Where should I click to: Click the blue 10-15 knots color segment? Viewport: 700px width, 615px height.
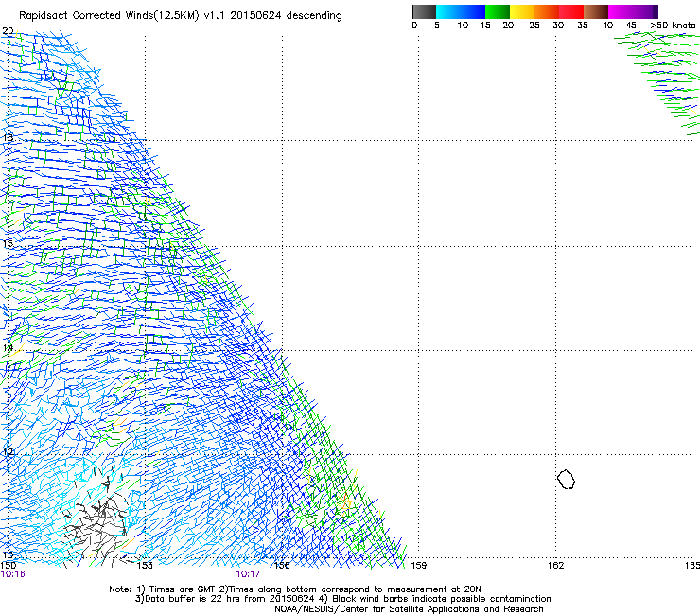click(x=473, y=11)
